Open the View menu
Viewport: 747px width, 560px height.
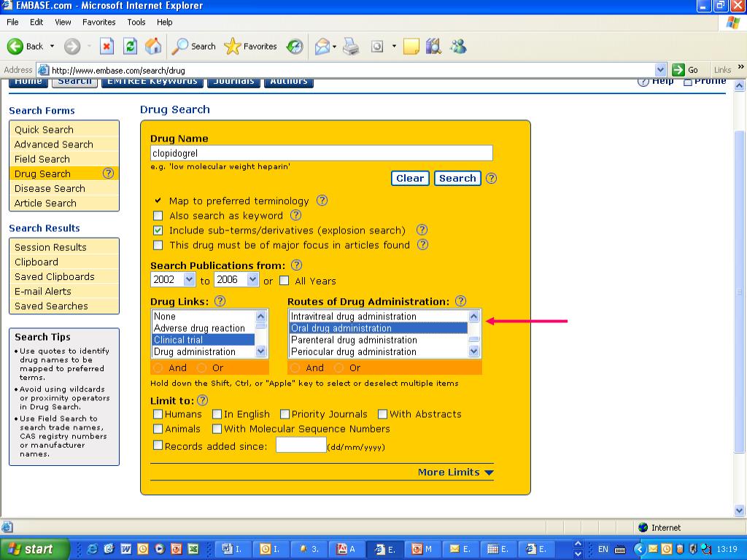pyautogui.click(x=63, y=22)
